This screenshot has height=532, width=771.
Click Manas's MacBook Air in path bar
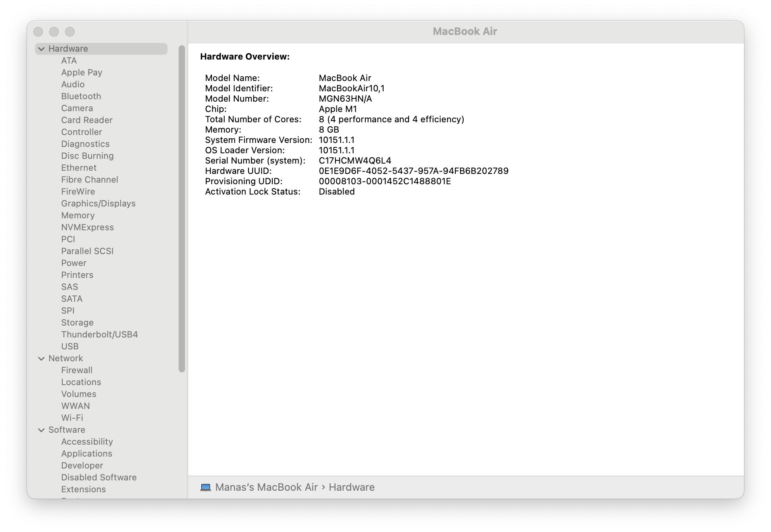click(266, 487)
